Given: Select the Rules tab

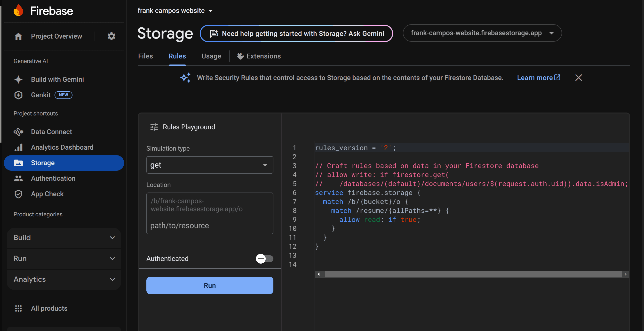Looking at the screenshot, I should tap(177, 56).
